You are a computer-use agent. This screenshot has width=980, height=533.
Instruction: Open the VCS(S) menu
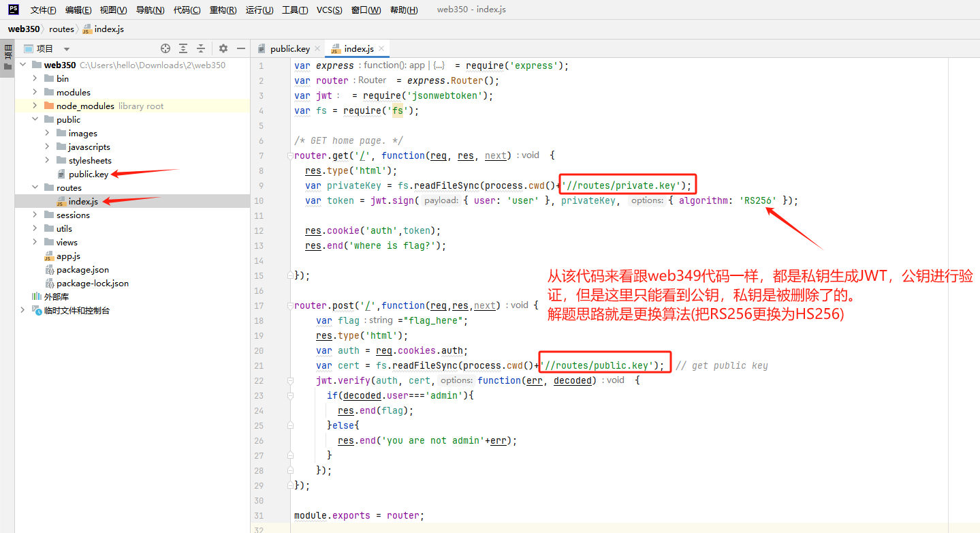[x=330, y=10]
